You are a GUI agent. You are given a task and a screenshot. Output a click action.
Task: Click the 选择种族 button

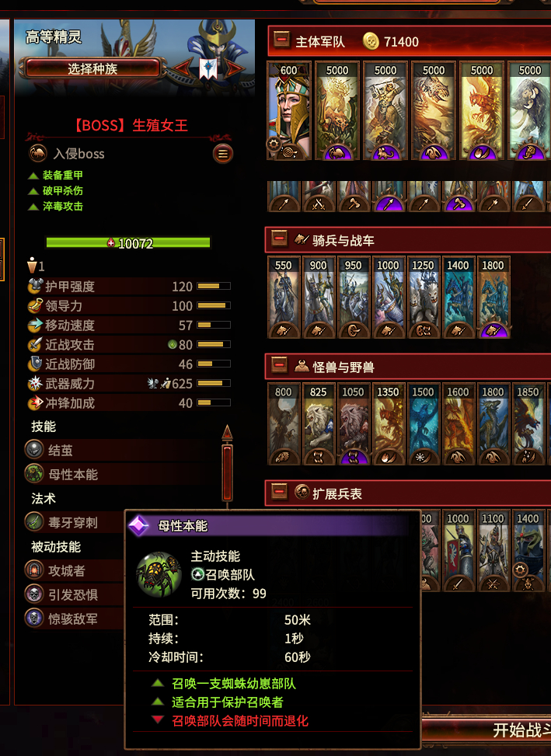coord(92,68)
